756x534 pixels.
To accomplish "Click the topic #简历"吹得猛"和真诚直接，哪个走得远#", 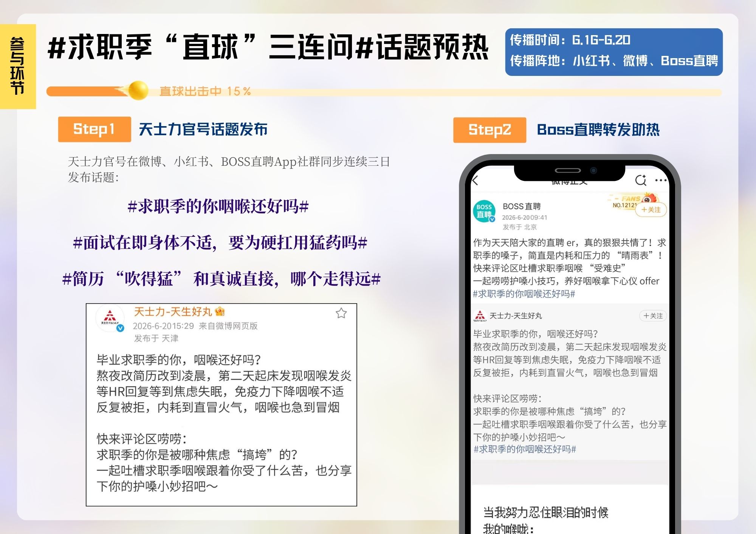I will coord(222,279).
